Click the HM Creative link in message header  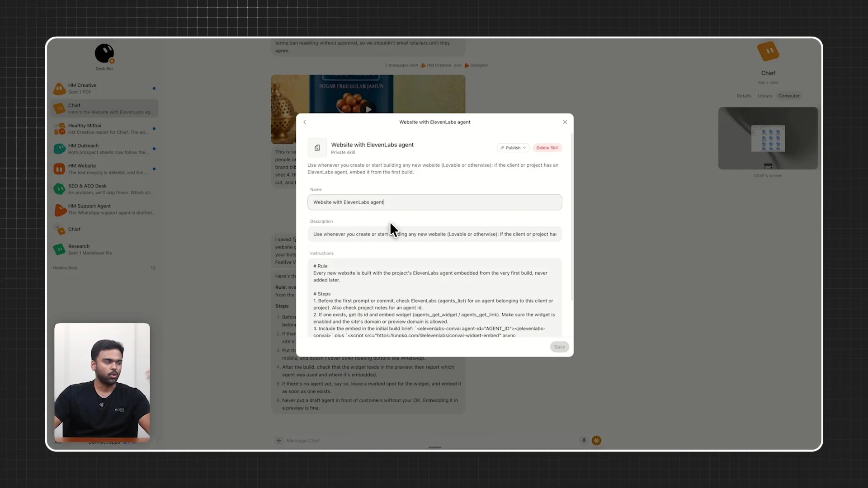tap(436, 66)
